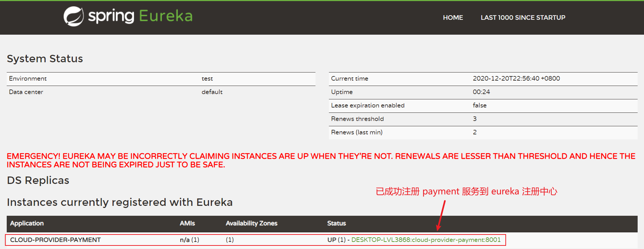Screen dimensions: 644x249
Task: Select the Data center label
Action: point(26,92)
